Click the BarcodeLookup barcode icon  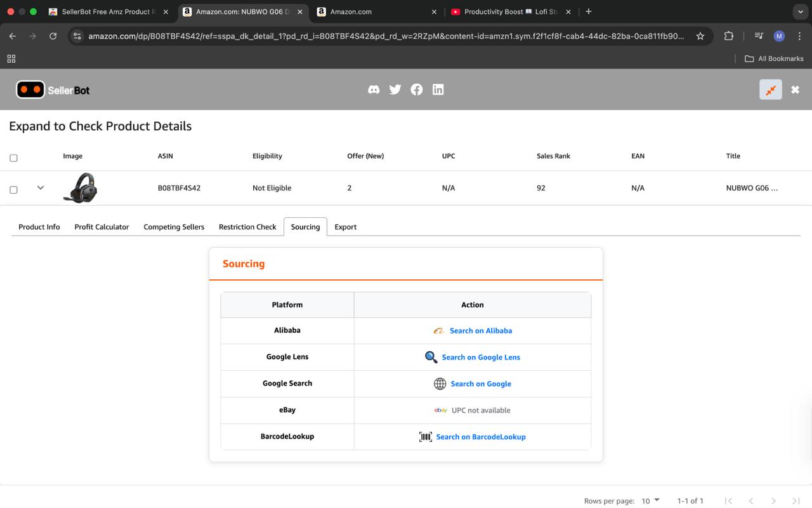426,437
